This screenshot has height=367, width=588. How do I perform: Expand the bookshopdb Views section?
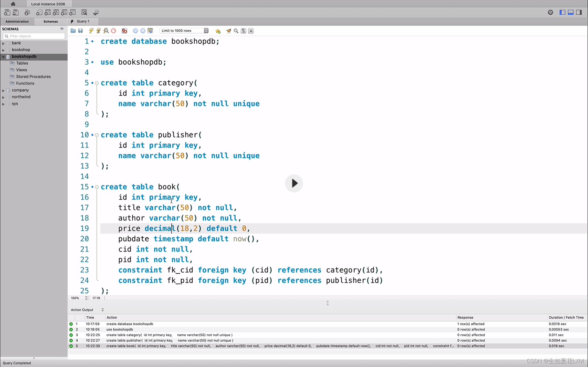21,70
